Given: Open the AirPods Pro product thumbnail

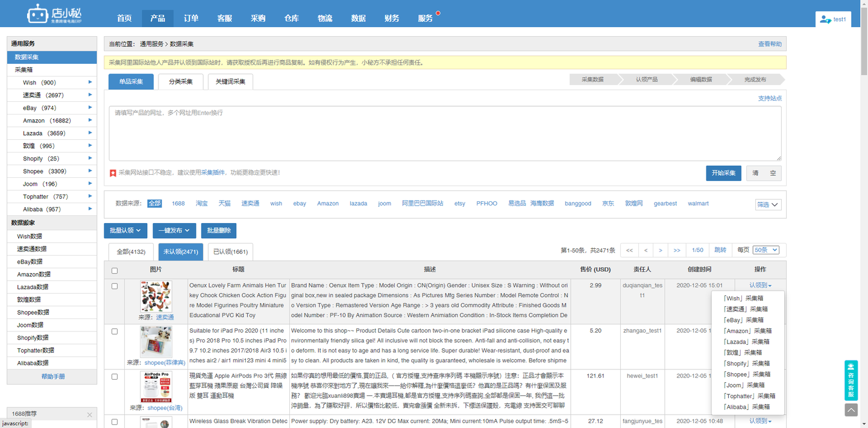Looking at the screenshot, I should (x=156, y=387).
